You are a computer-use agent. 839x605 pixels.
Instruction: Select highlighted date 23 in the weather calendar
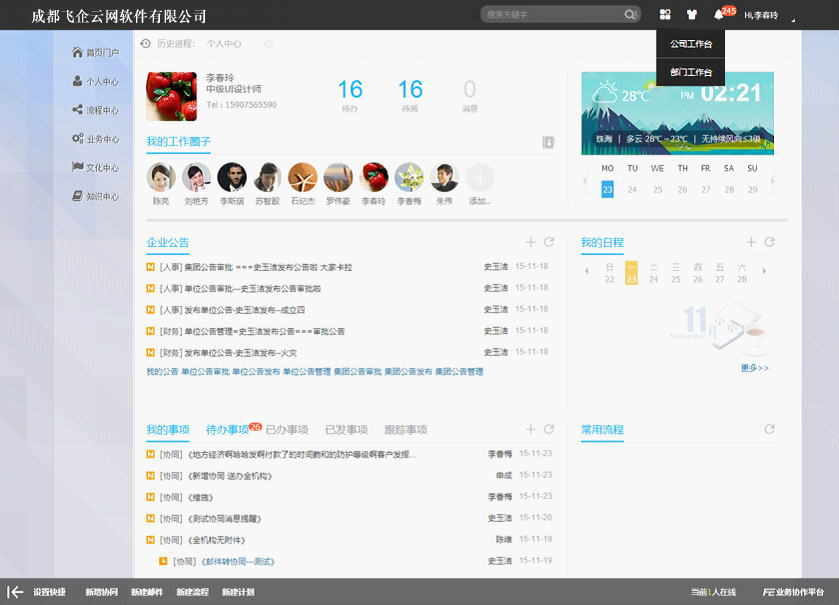[607, 189]
